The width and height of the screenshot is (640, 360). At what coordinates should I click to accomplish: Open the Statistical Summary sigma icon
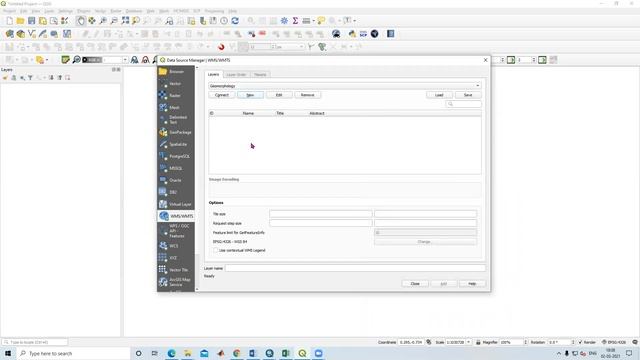295,21
